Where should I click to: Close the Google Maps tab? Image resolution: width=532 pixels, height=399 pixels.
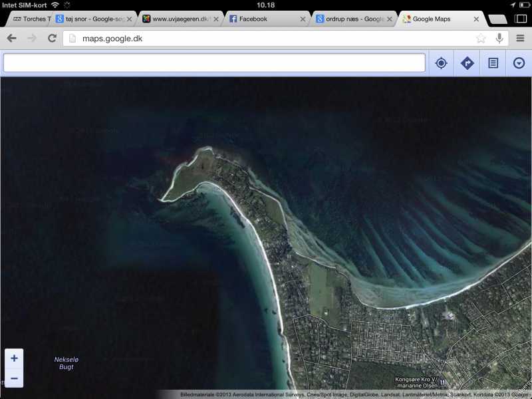[x=475, y=19]
